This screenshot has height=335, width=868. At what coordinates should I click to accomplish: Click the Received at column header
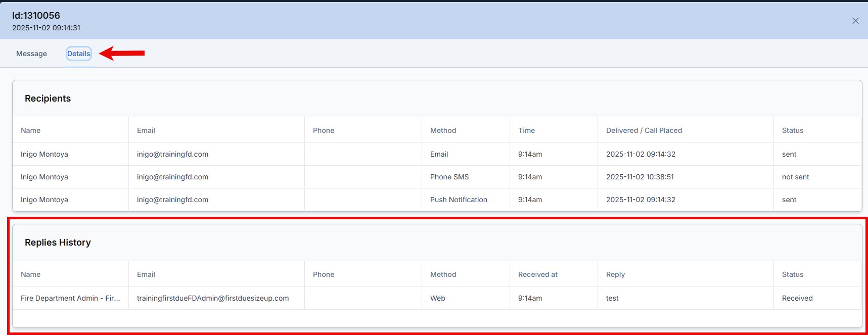click(x=537, y=274)
